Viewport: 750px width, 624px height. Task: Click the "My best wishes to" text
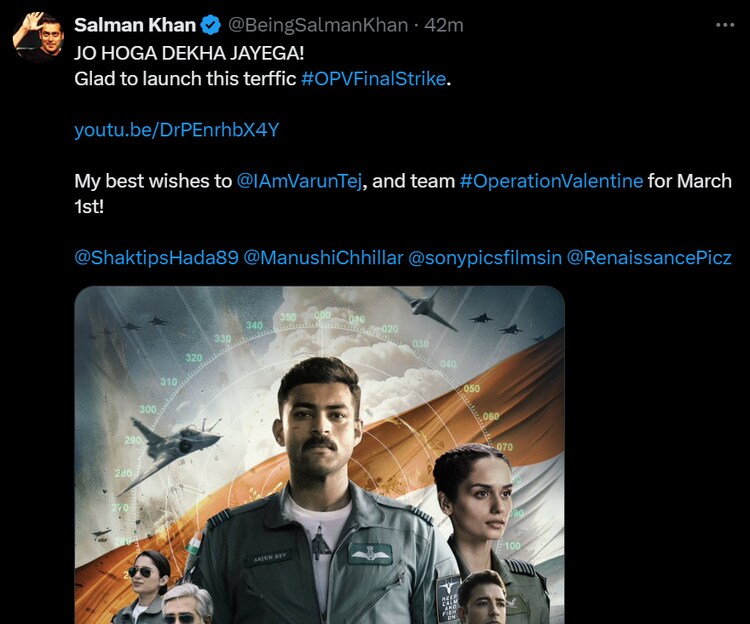point(154,181)
